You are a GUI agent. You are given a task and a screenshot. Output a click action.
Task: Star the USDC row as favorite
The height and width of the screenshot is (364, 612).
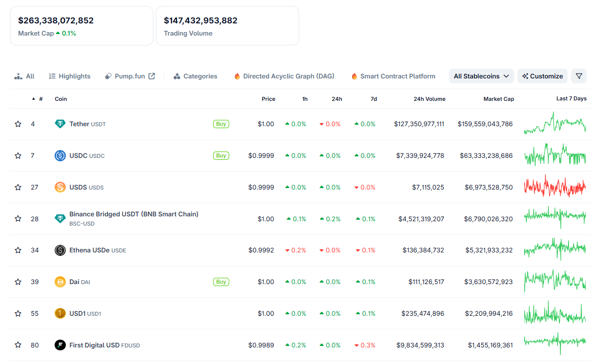[x=18, y=156]
